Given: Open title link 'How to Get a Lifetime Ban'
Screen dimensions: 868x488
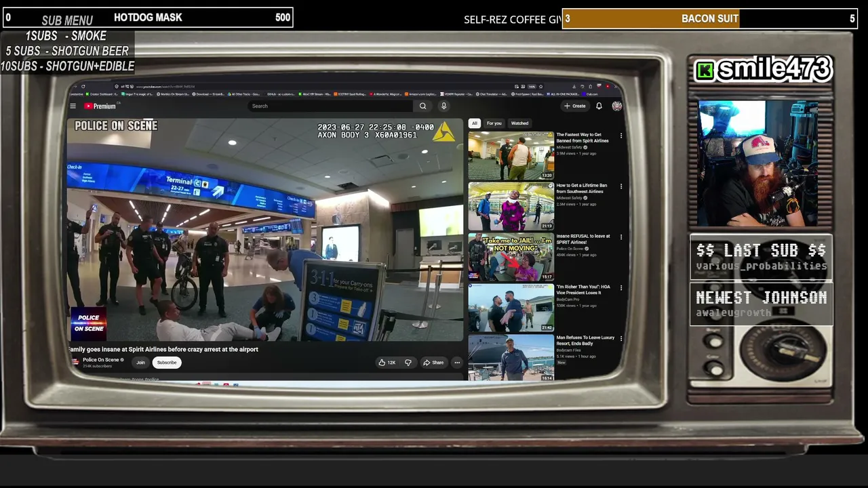Looking at the screenshot, I should tap(582, 188).
